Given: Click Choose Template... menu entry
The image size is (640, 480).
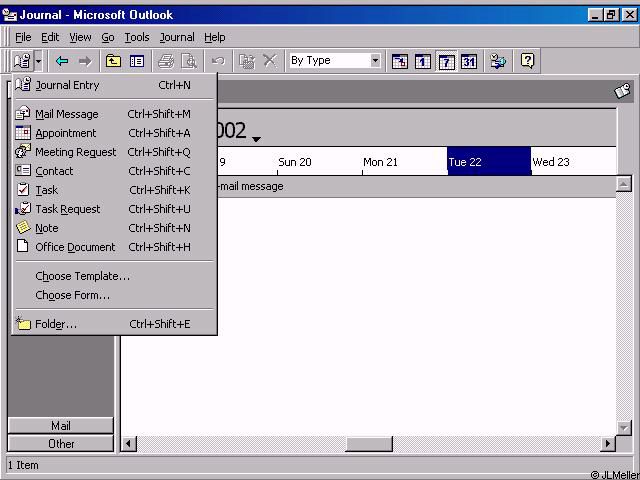Looking at the screenshot, I should 114,276.
